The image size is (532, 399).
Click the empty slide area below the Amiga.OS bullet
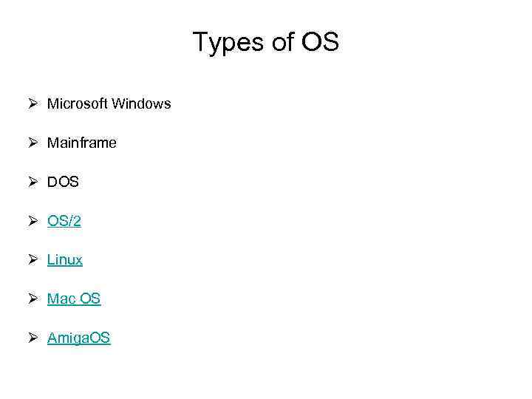pos(266,373)
